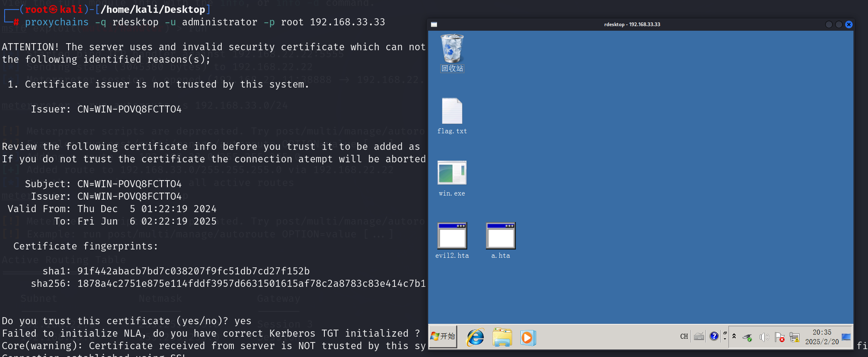Open Windows Media Player from the taskbar
The height and width of the screenshot is (357, 868).
[x=527, y=337]
